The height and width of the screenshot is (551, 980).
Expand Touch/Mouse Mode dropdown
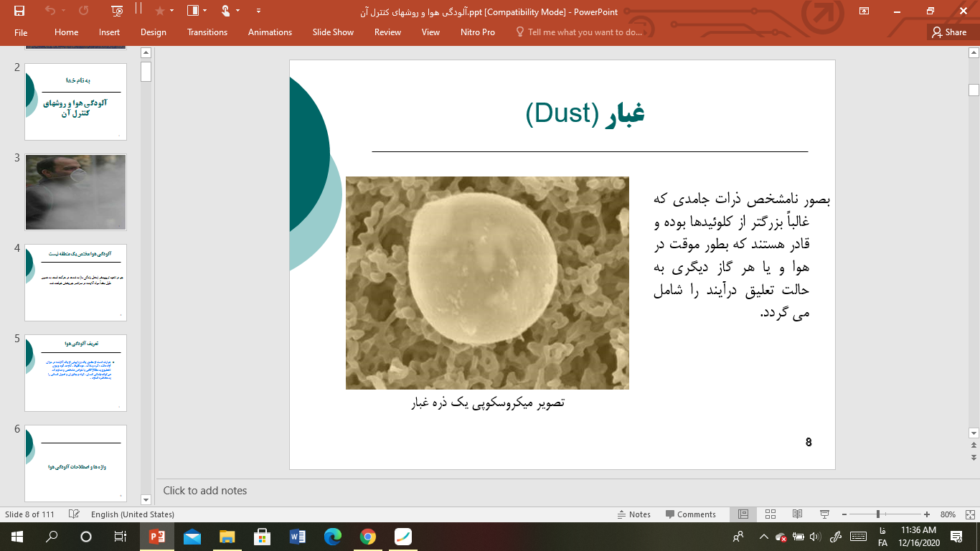click(238, 11)
